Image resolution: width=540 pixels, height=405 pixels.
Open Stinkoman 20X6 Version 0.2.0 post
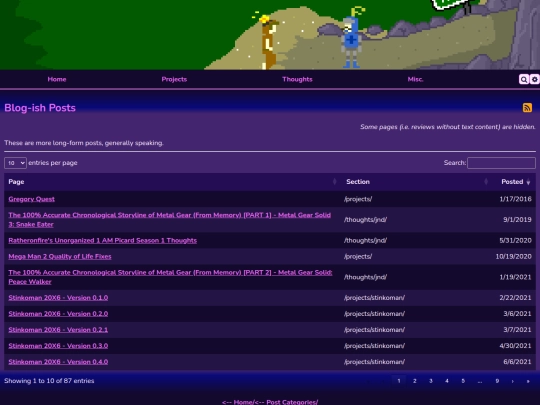coord(58,314)
